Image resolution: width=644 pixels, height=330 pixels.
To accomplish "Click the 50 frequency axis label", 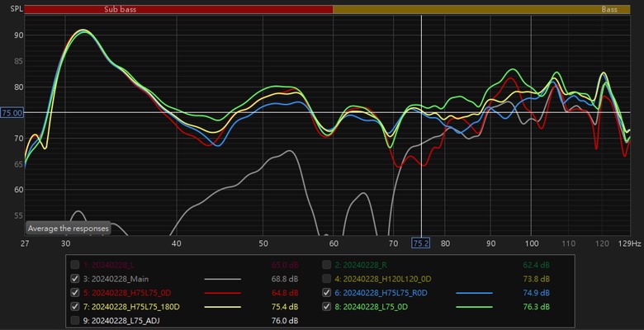I will coord(263,243).
